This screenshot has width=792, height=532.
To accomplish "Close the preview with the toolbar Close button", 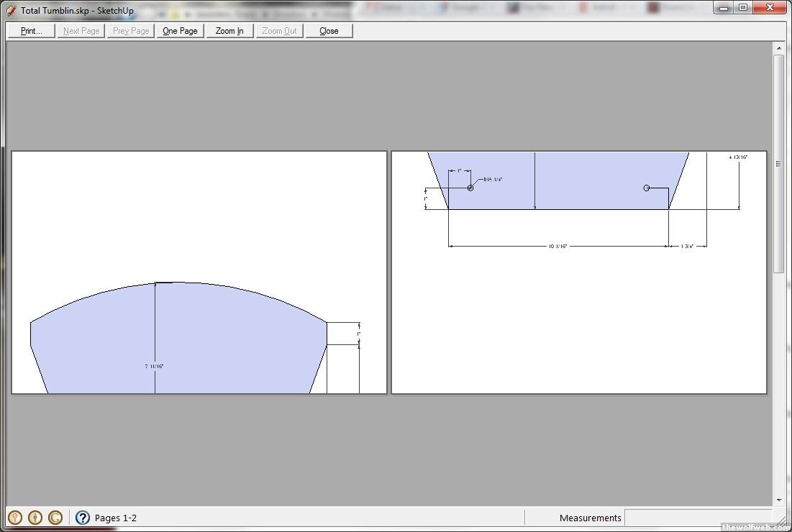I will pyautogui.click(x=329, y=31).
